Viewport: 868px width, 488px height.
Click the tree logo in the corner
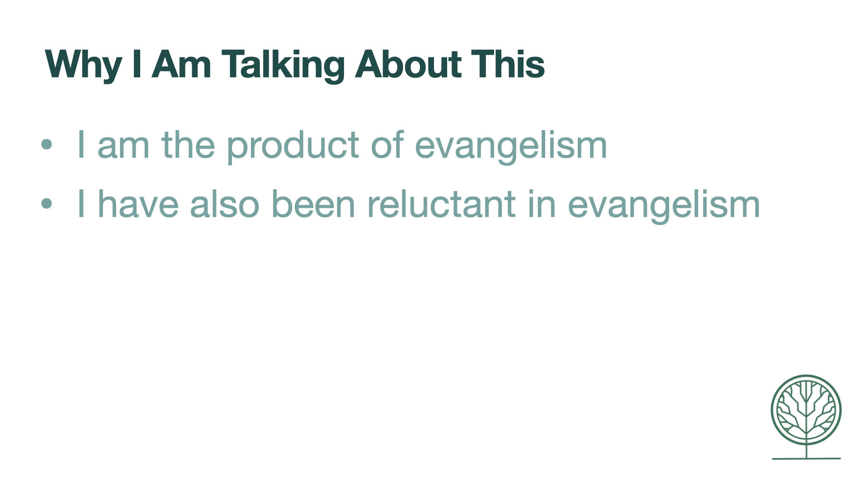[x=806, y=417]
